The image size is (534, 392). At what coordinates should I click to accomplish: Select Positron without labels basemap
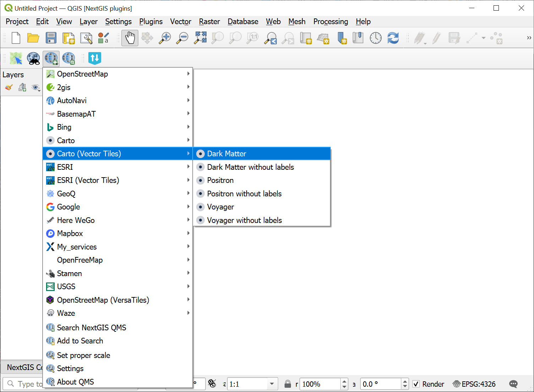pos(244,194)
